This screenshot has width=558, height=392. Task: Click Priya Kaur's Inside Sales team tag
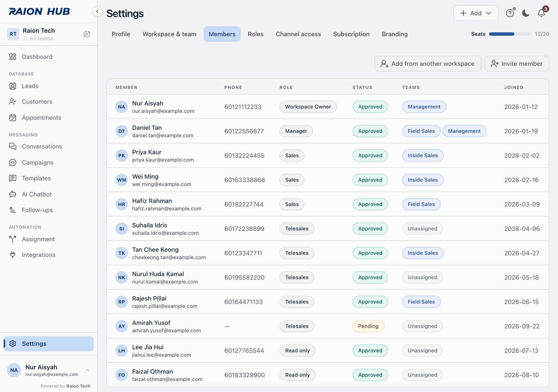point(423,155)
